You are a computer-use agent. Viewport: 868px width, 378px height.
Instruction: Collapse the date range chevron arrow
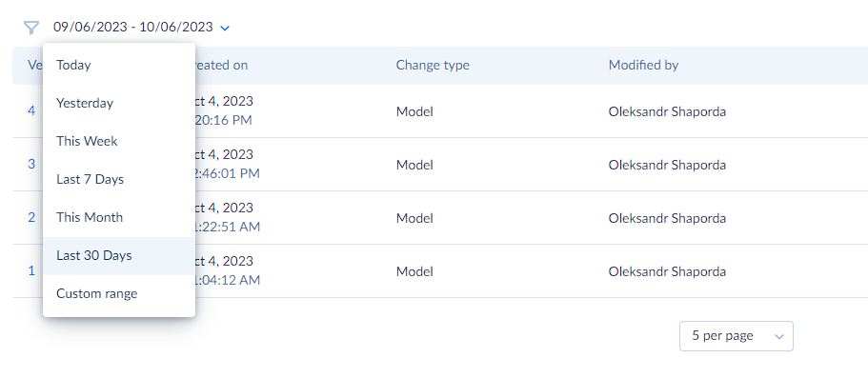[x=224, y=28]
